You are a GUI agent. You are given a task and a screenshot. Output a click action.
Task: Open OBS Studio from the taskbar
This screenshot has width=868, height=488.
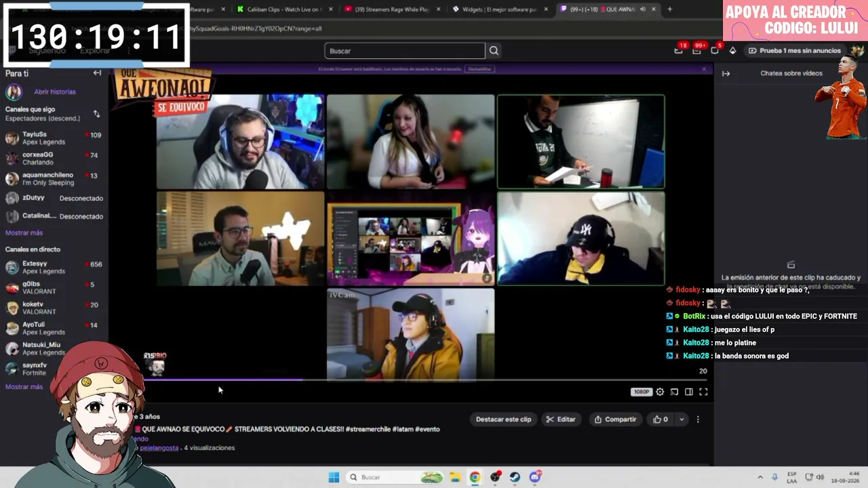coord(495,477)
